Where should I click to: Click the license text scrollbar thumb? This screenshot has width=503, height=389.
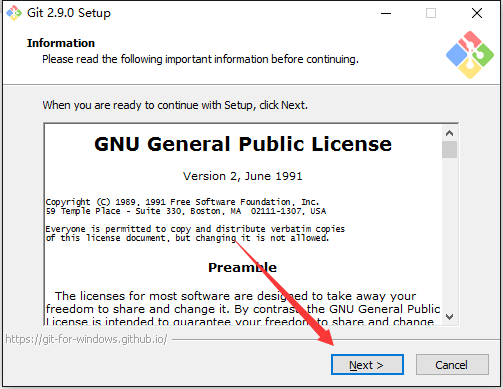[449, 149]
